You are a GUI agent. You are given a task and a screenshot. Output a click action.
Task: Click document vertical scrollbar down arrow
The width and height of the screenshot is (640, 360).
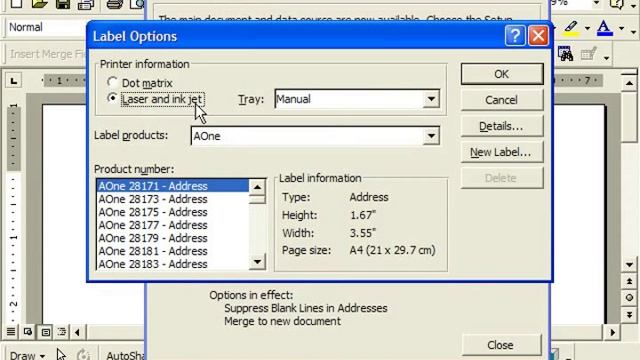click(629, 265)
